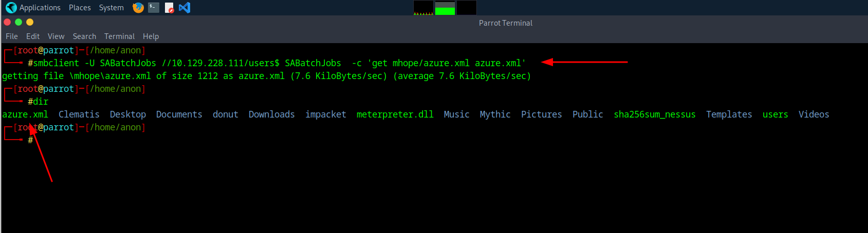This screenshot has height=233, width=868.
Task: Open the Help menu
Action: tap(151, 36)
